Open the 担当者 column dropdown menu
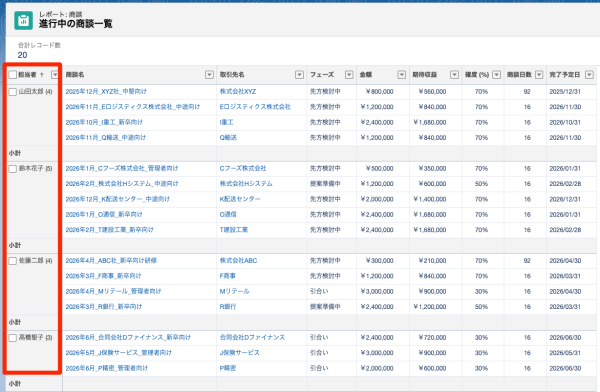600x392 pixels. 55,75
